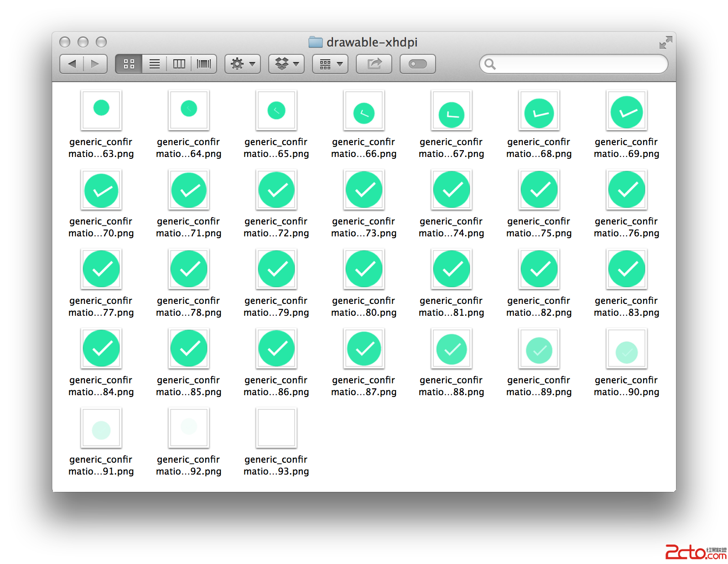The height and width of the screenshot is (564, 728).
Task: Select the thumbnail of file ending 82.png
Action: pos(539,269)
